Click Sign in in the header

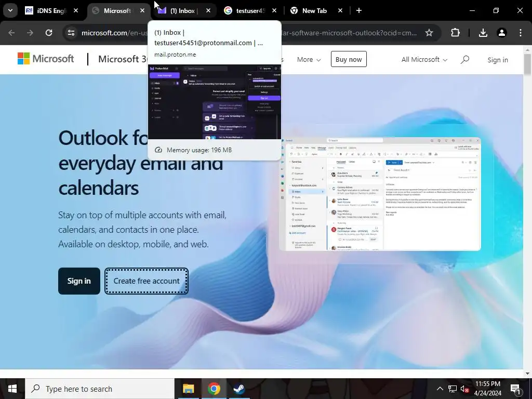pos(498,60)
